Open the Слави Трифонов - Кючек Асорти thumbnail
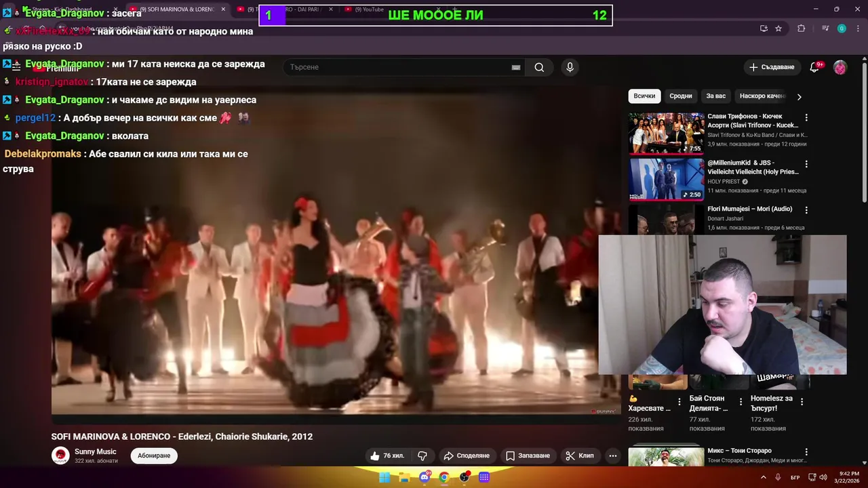The height and width of the screenshot is (488, 868). pyautogui.click(x=667, y=134)
